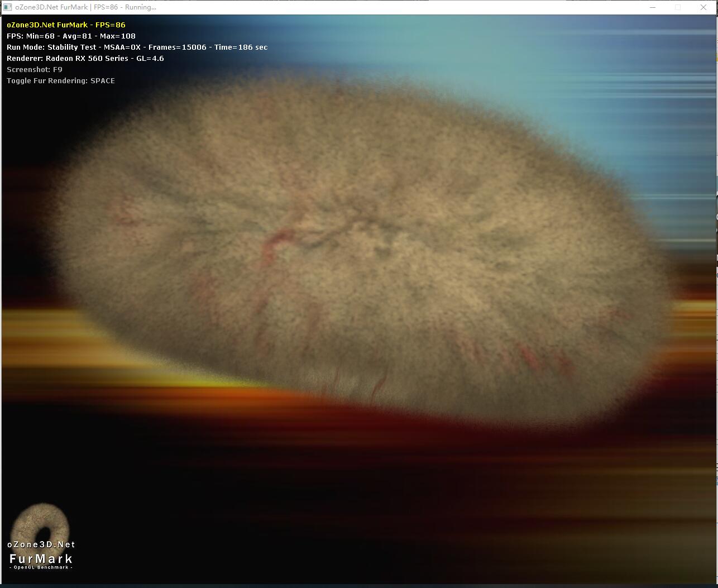Click the 'FPS: Min=68 - Avg=81 - Max=108' line
The image size is (718, 588).
click(71, 36)
